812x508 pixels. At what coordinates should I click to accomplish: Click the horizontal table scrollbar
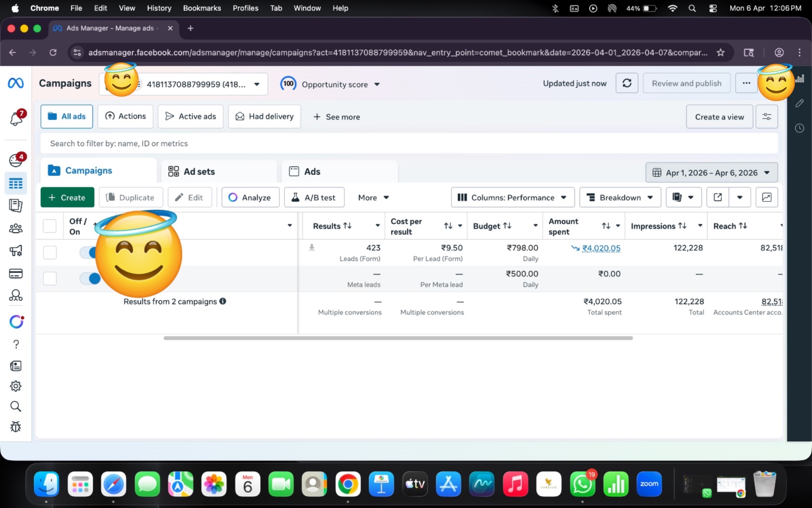click(x=398, y=338)
